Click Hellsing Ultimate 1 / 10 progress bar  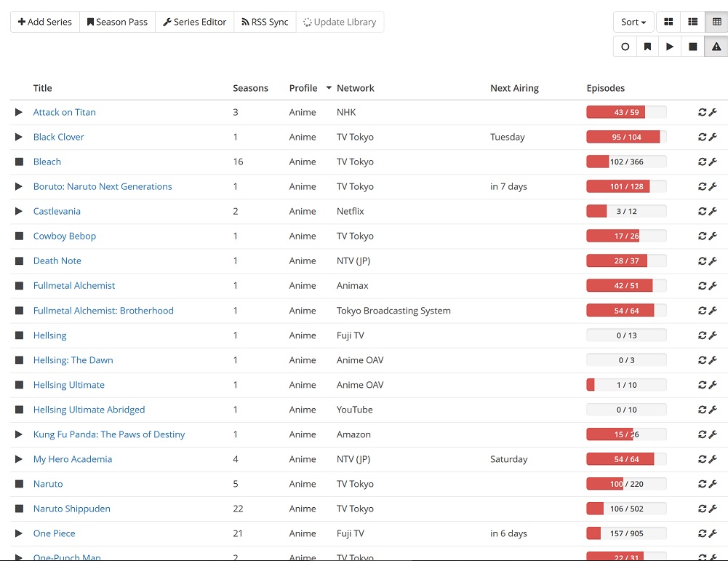pos(626,385)
